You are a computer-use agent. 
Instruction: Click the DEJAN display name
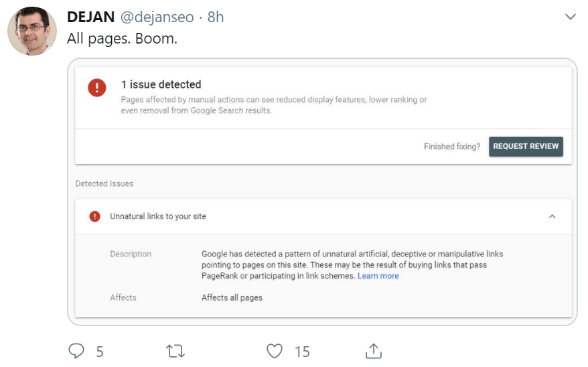[91, 17]
